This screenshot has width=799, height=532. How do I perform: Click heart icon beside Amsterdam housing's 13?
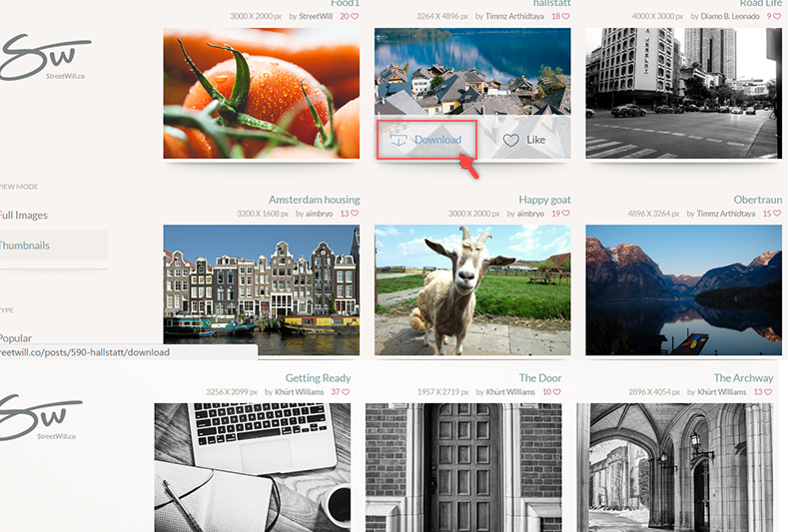coord(355,214)
